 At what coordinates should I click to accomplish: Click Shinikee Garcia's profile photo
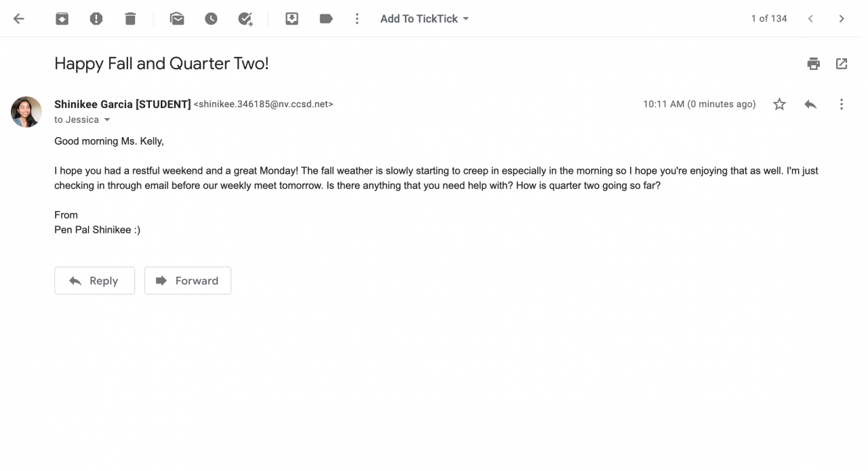click(26, 112)
